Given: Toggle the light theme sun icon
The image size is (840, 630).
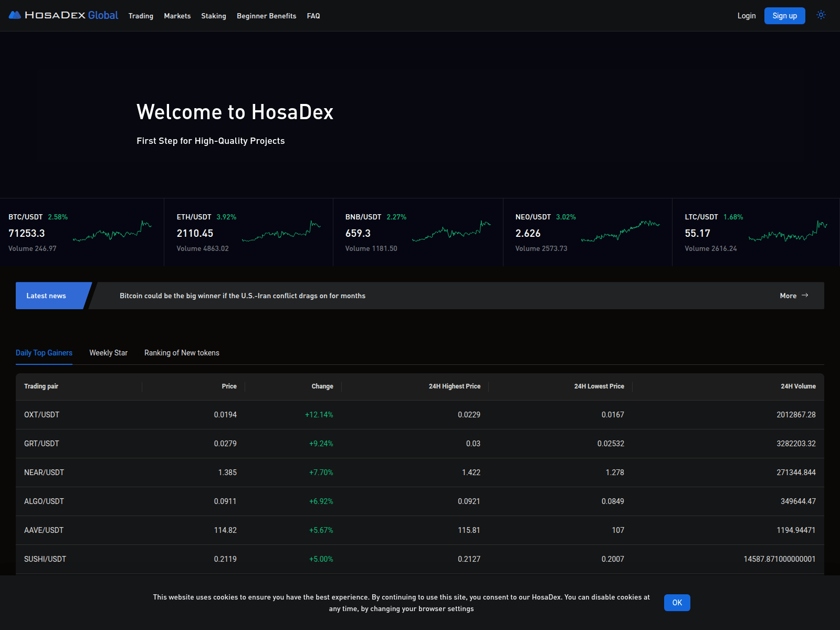Looking at the screenshot, I should coord(821,15).
